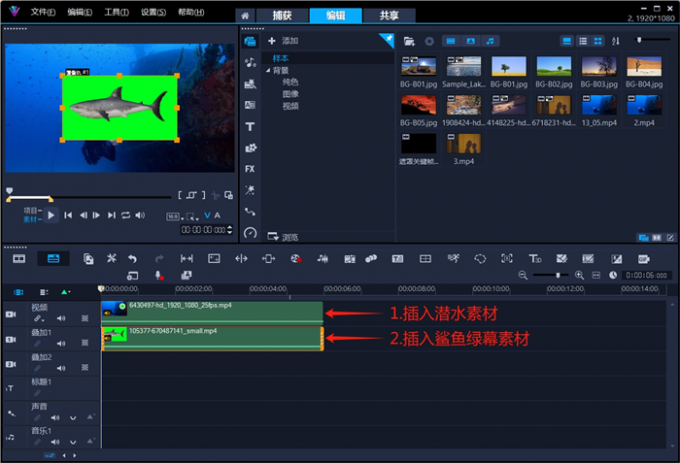Screen dimensions: 680x463
Task: Zoom out the timeline with magnifier minus
Action: 523,275
